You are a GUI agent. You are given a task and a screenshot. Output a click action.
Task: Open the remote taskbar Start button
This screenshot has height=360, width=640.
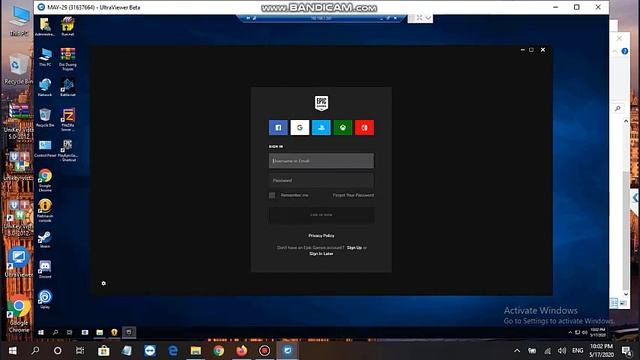(41, 333)
